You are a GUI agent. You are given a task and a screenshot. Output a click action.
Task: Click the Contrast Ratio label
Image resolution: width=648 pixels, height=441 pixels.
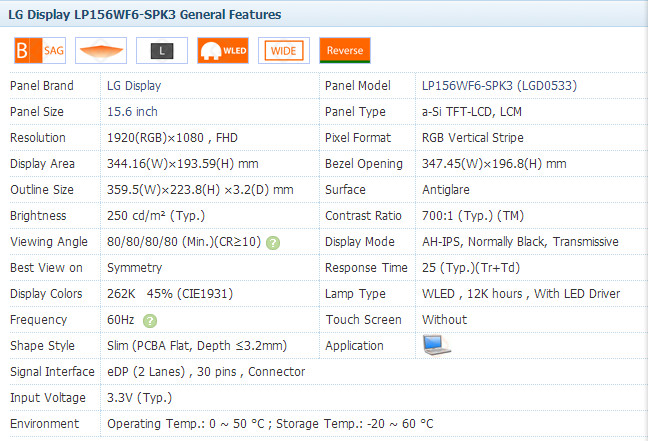pyautogui.click(x=363, y=216)
